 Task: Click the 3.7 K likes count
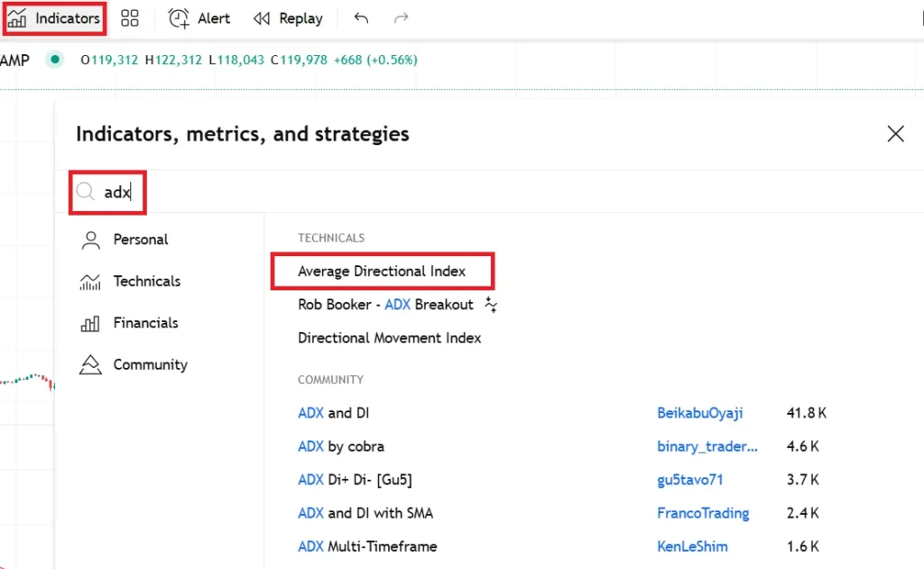tap(802, 480)
